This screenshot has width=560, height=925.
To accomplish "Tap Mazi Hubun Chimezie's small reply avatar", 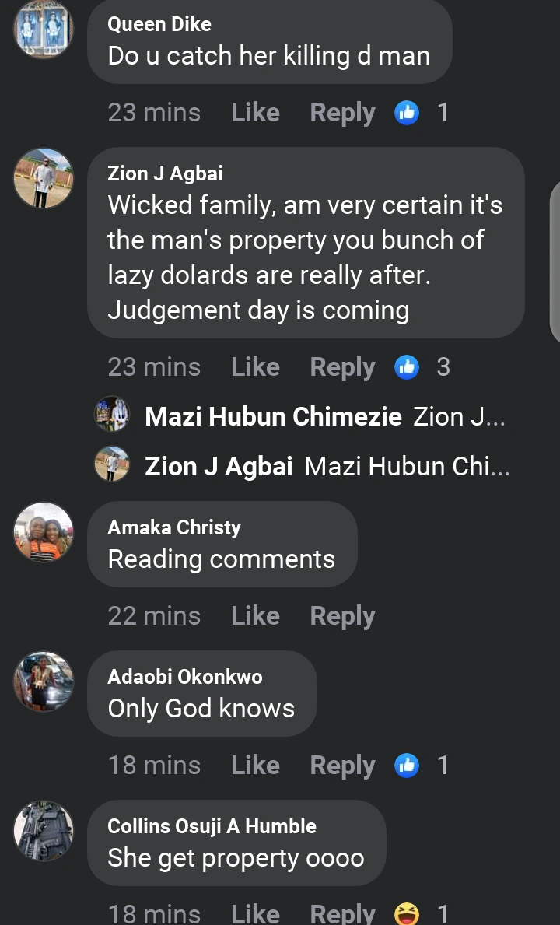I will [x=112, y=415].
